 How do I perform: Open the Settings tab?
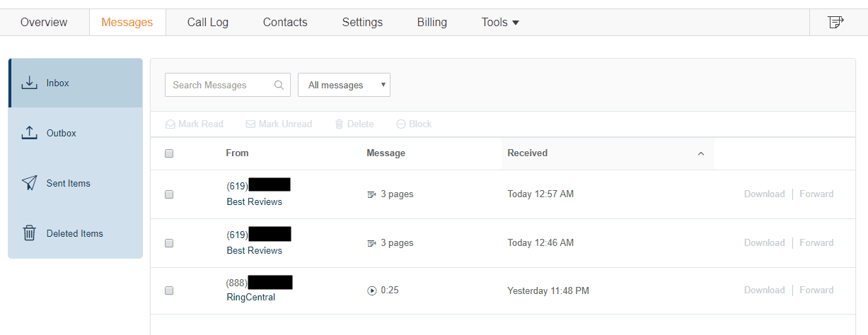(362, 22)
